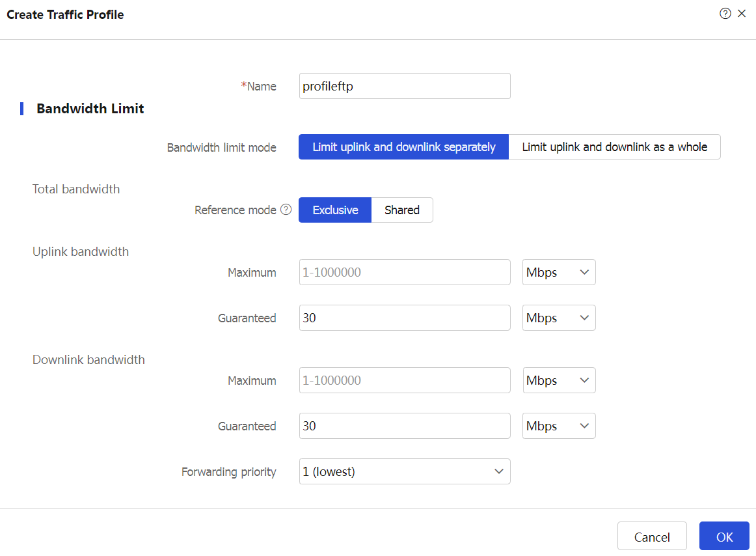The image size is (756, 556).
Task: Click the Uplink bandwidth label
Action: 81,252
